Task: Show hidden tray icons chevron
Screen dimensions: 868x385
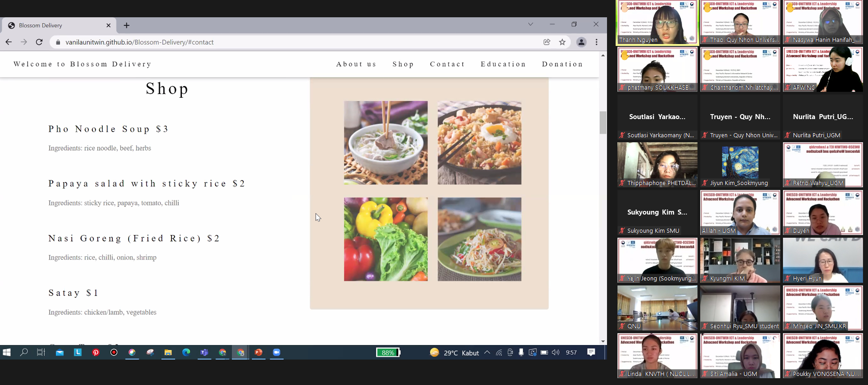Action: point(487,352)
